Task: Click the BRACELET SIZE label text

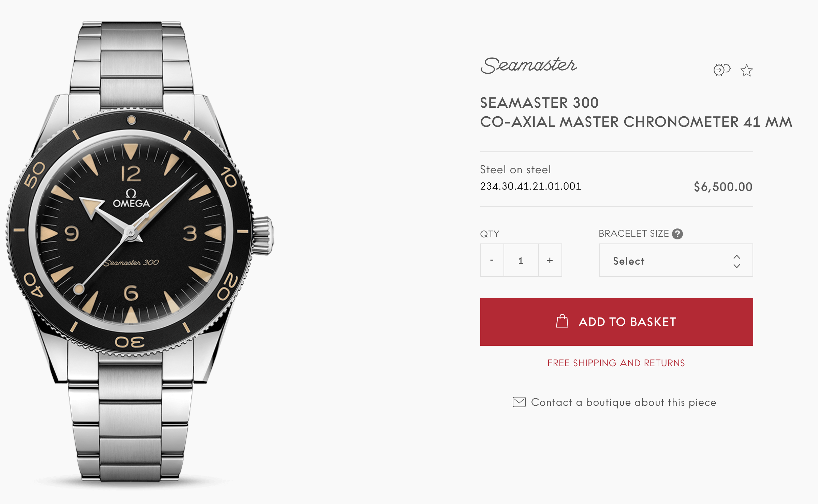Action: 633,234
